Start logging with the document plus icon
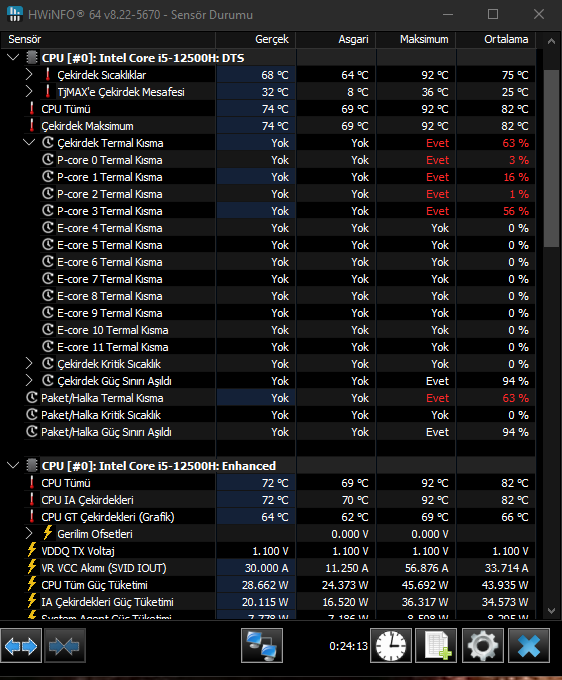 pos(436,646)
